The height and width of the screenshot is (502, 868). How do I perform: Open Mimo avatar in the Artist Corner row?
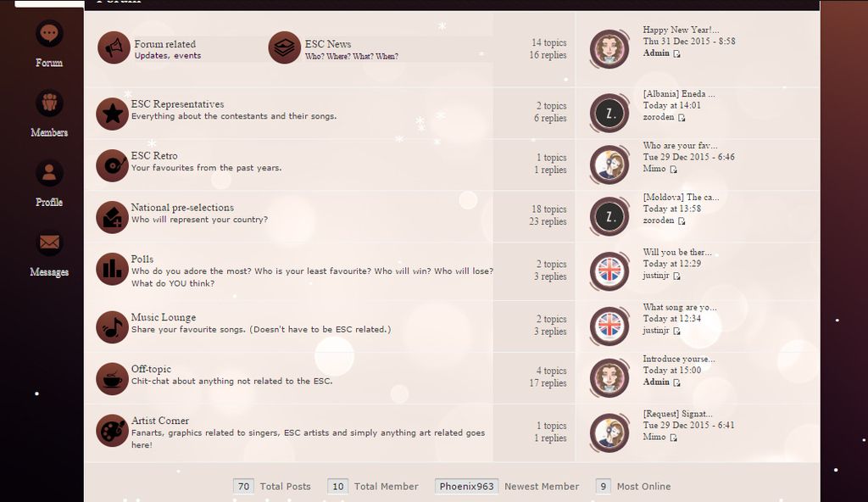point(609,432)
